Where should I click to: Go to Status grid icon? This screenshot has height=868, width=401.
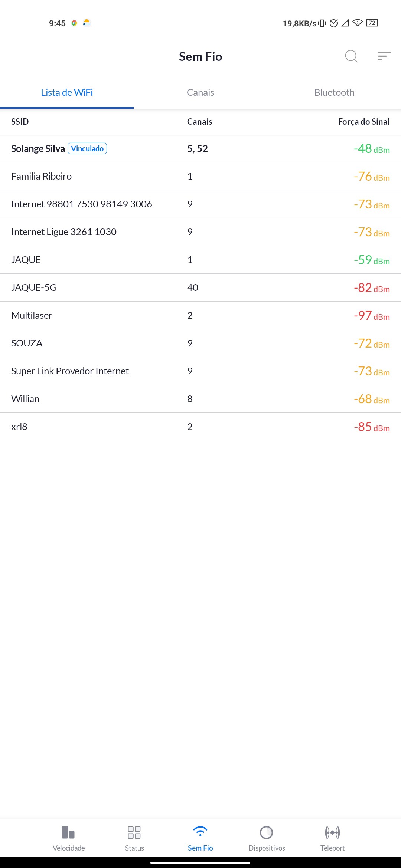click(134, 832)
